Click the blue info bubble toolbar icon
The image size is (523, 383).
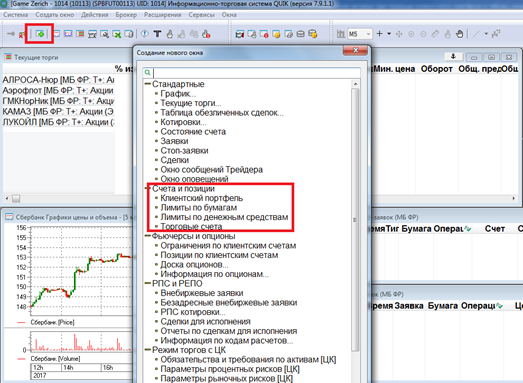click(x=144, y=34)
